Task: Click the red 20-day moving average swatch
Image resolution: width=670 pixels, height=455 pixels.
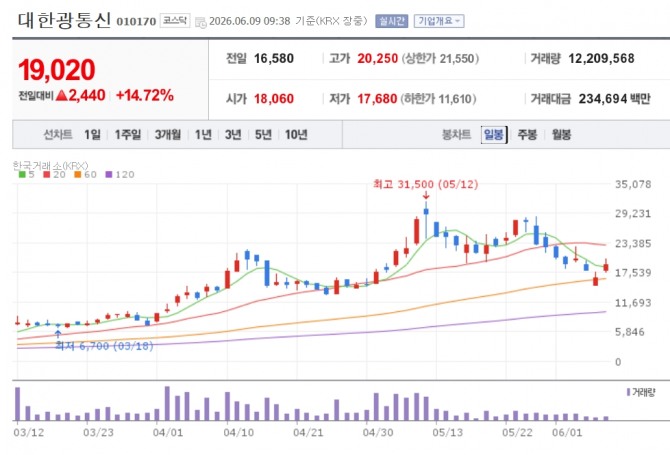Action: [47, 174]
